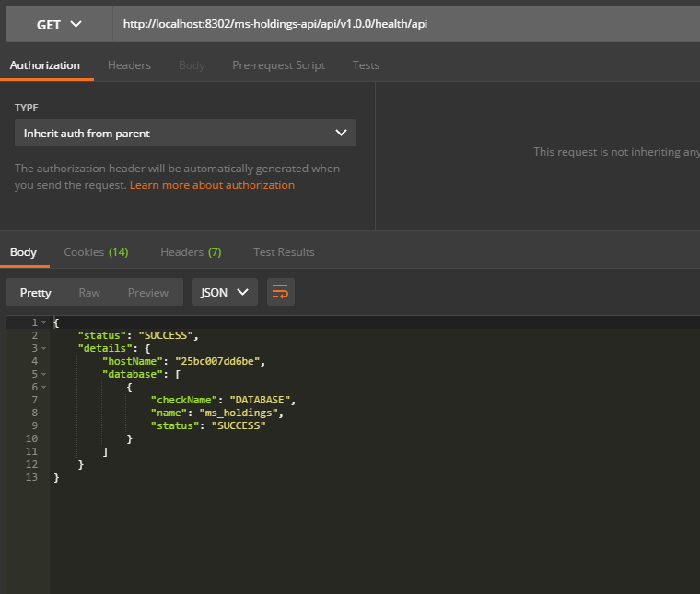Select the Pretty response view
700x594 pixels.
click(36, 292)
